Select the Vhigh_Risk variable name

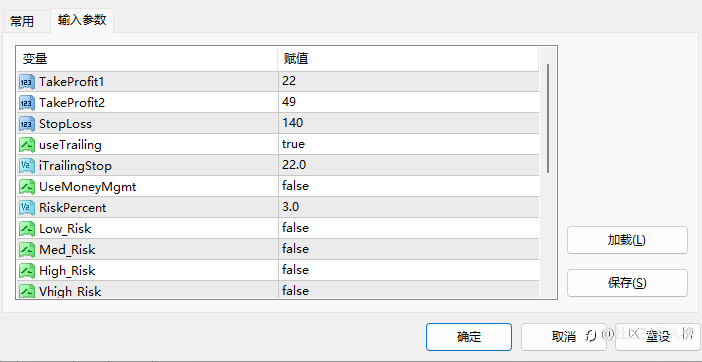click(x=70, y=291)
